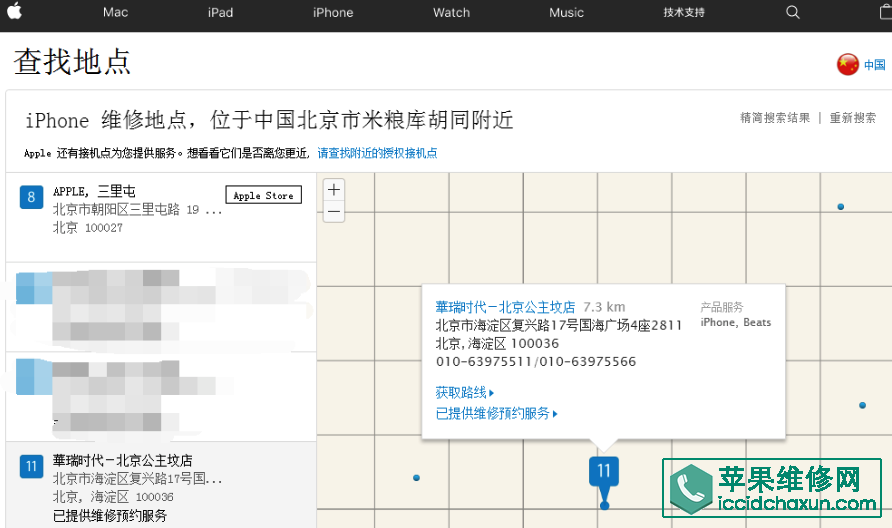Get directions via 获取路线 link
Viewport: 892px width, 528px height.
point(464,393)
